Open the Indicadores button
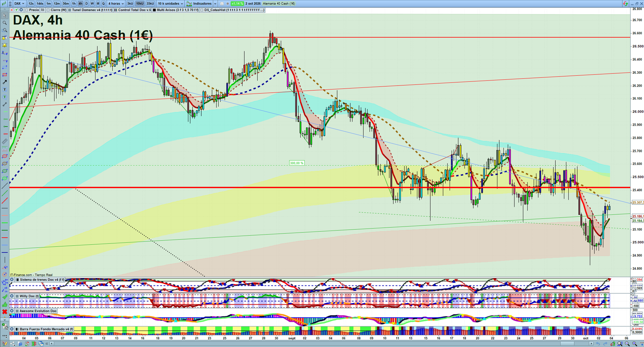The height and width of the screenshot is (347, 644). [198, 3]
